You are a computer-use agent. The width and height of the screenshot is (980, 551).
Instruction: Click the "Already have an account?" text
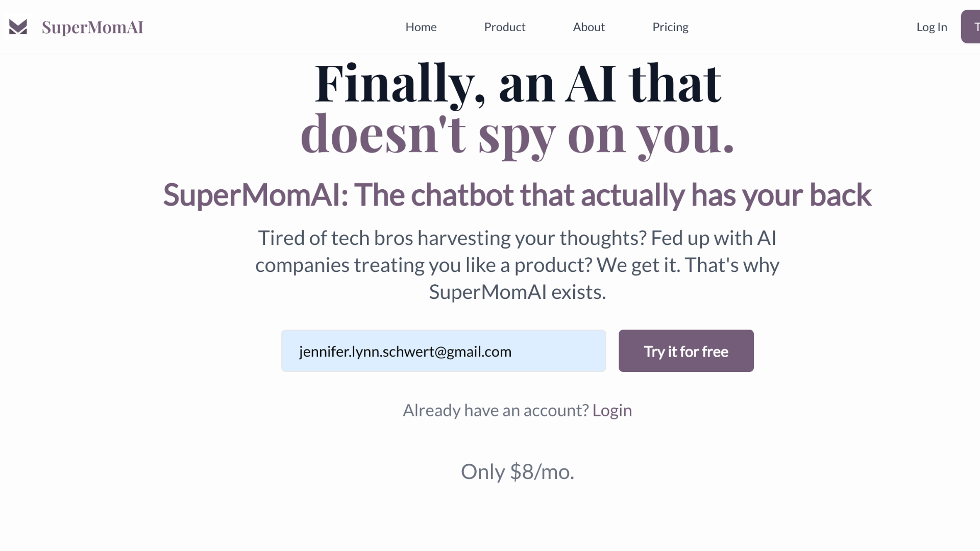495,410
